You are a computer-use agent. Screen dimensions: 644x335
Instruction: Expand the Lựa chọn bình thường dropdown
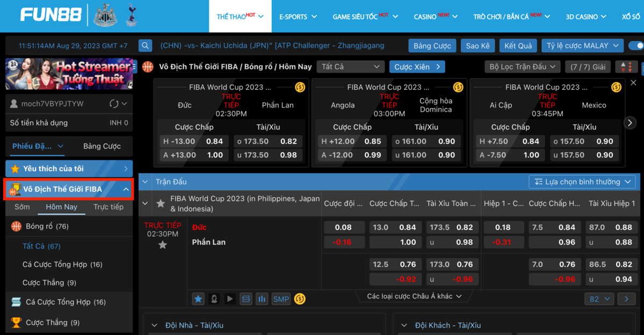[582, 181]
